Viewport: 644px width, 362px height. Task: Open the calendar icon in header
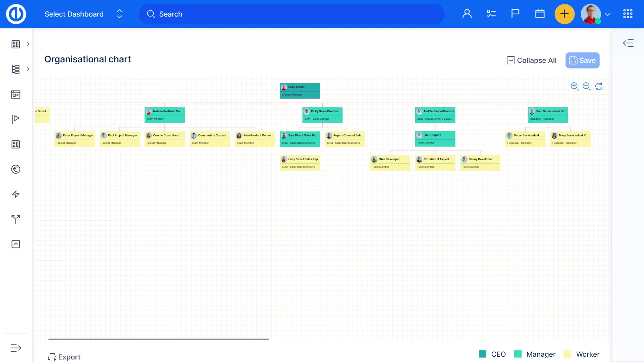540,14
